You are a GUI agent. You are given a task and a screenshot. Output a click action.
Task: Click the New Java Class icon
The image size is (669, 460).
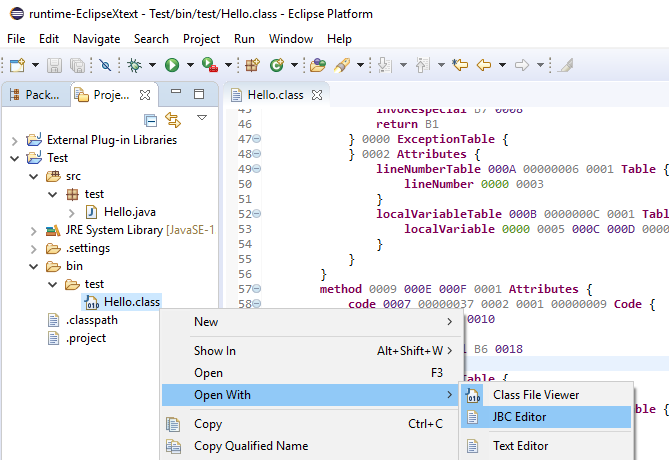(277, 65)
